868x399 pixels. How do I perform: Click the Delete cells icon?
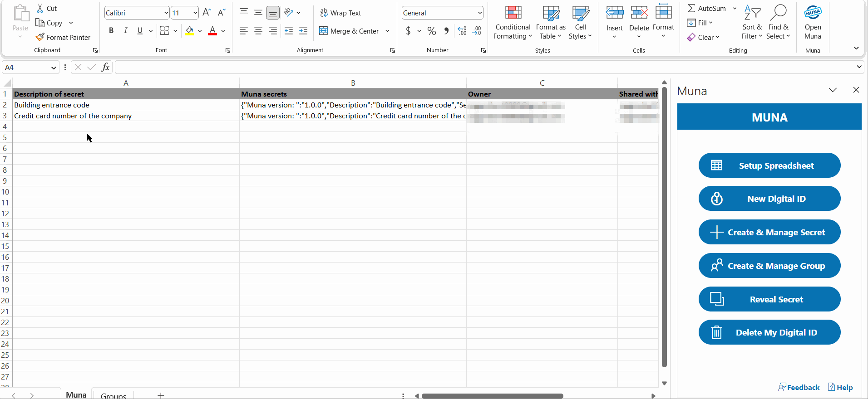[x=639, y=13]
